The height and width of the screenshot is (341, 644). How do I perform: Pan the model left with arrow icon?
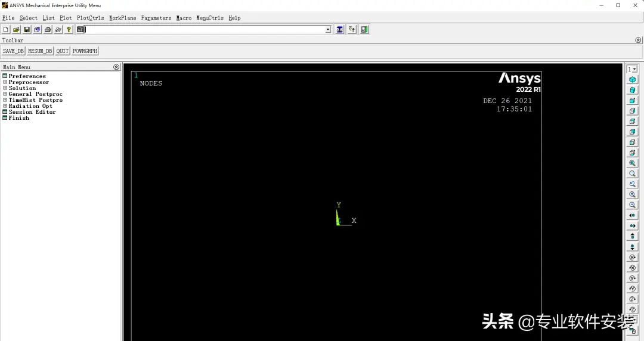click(633, 215)
